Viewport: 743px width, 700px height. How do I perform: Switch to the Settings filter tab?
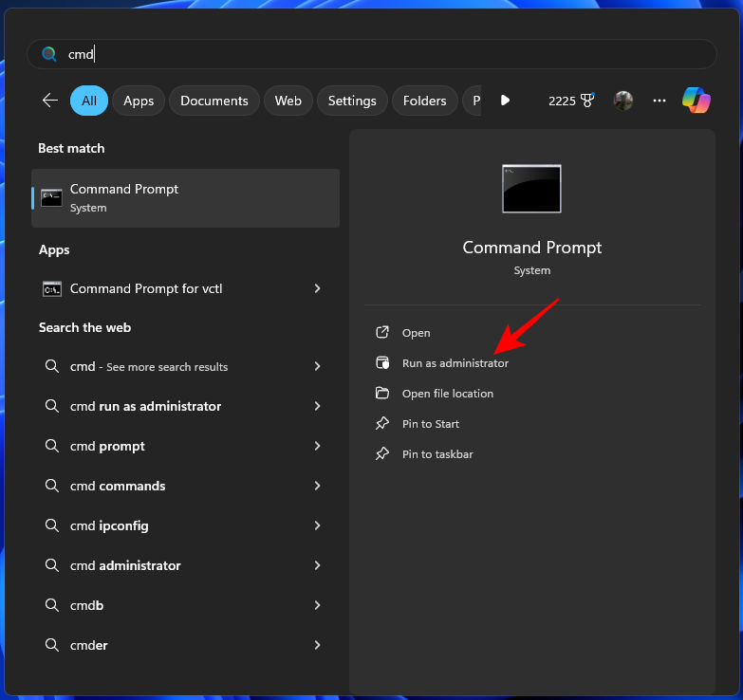[x=352, y=101]
